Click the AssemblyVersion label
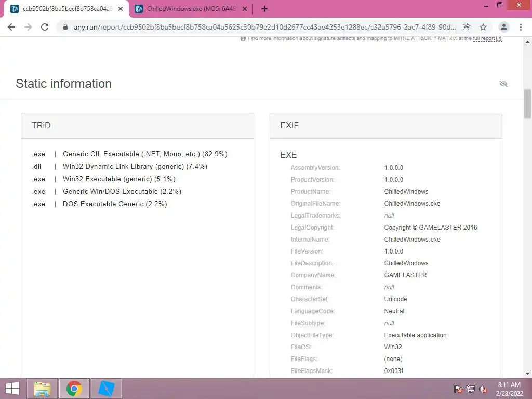This screenshot has width=532, height=399. point(315,168)
